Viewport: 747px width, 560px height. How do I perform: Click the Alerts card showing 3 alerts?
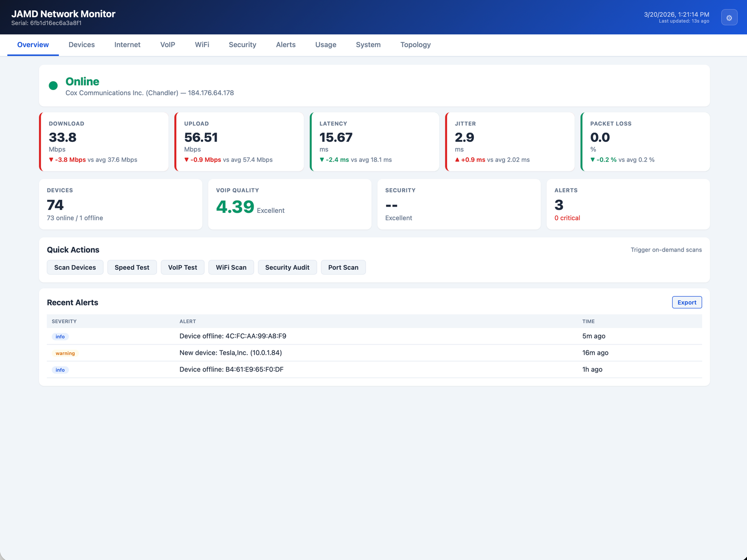click(x=628, y=204)
